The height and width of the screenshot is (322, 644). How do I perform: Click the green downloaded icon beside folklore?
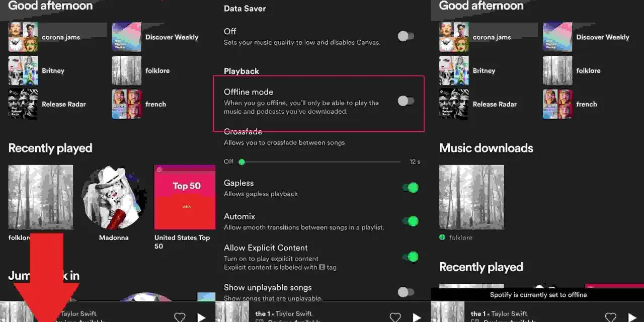click(x=442, y=237)
